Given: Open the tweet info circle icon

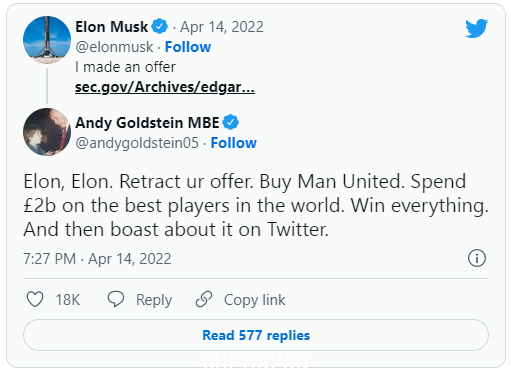Looking at the screenshot, I should point(477,258).
